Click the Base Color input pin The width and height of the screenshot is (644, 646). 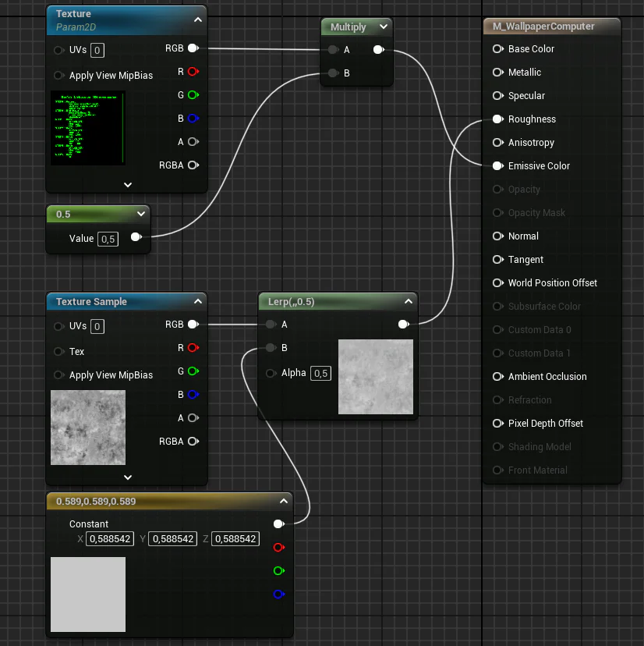(x=497, y=49)
